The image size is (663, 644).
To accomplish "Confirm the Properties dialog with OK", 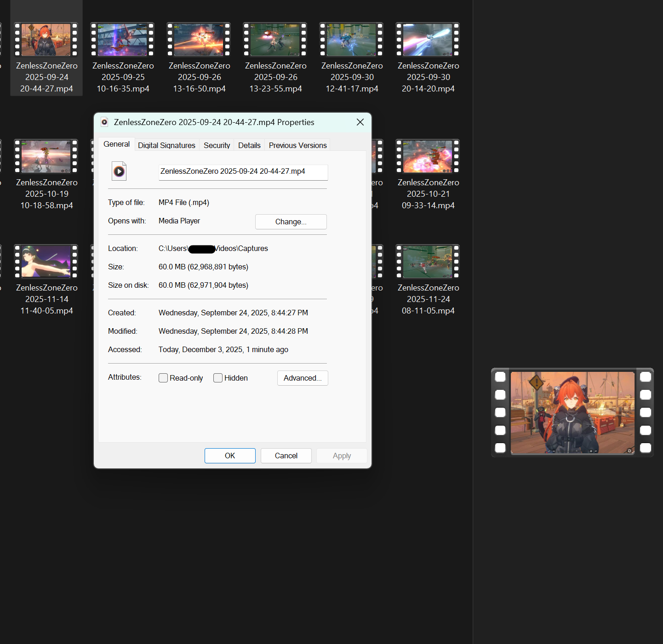I will click(x=230, y=456).
